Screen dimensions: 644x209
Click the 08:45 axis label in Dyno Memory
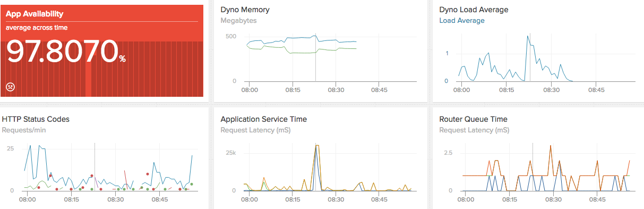click(x=379, y=90)
